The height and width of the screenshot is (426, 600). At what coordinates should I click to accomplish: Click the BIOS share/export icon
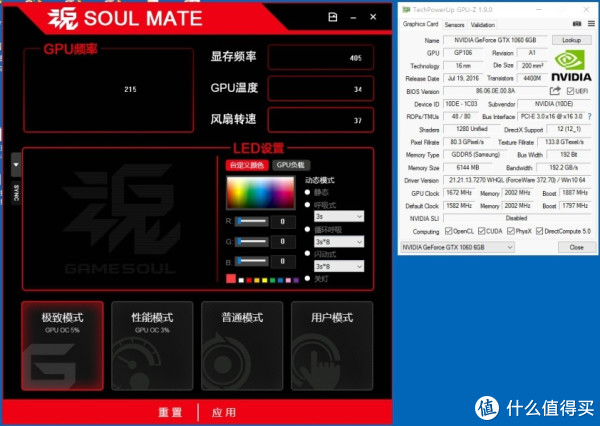555,91
